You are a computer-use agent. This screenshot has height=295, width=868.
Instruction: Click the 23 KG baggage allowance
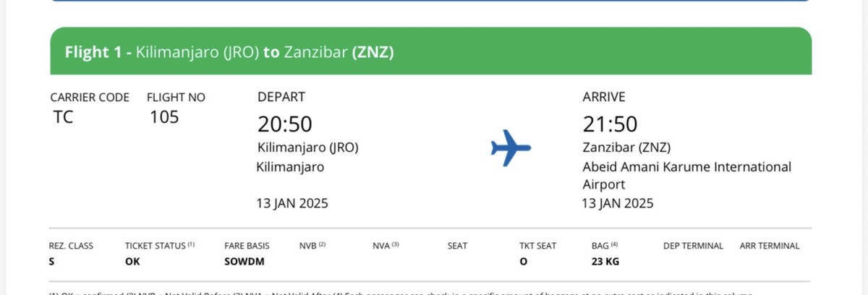(x=605, y=262)
